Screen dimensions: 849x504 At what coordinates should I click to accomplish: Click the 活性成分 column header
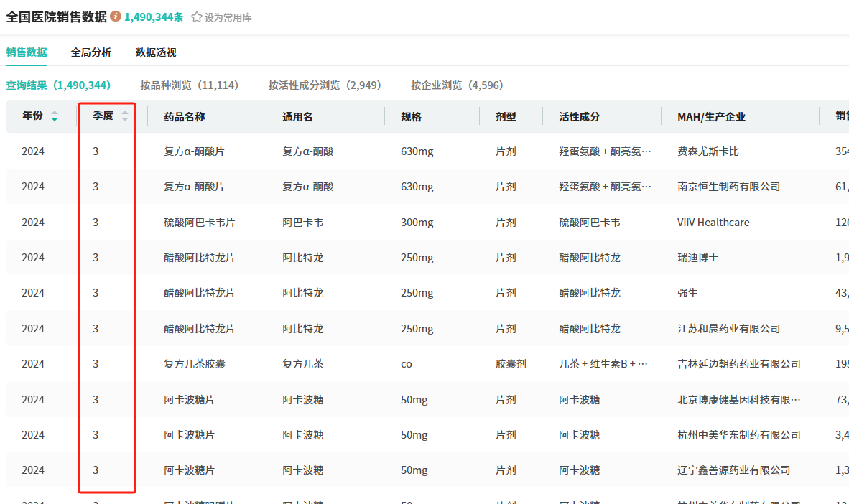pyautogui.click(x=579, y=117)
